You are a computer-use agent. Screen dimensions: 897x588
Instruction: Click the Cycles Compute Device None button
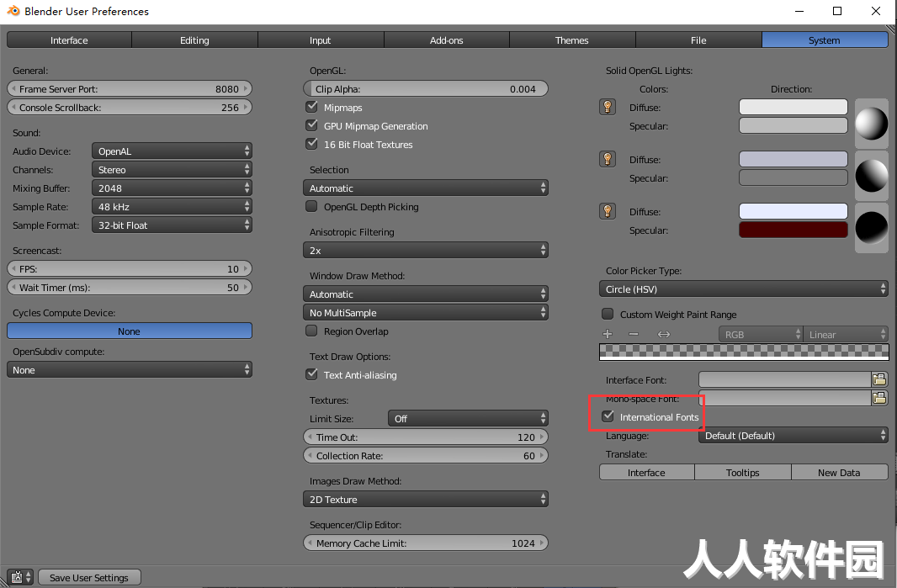(x=130, y=331)
